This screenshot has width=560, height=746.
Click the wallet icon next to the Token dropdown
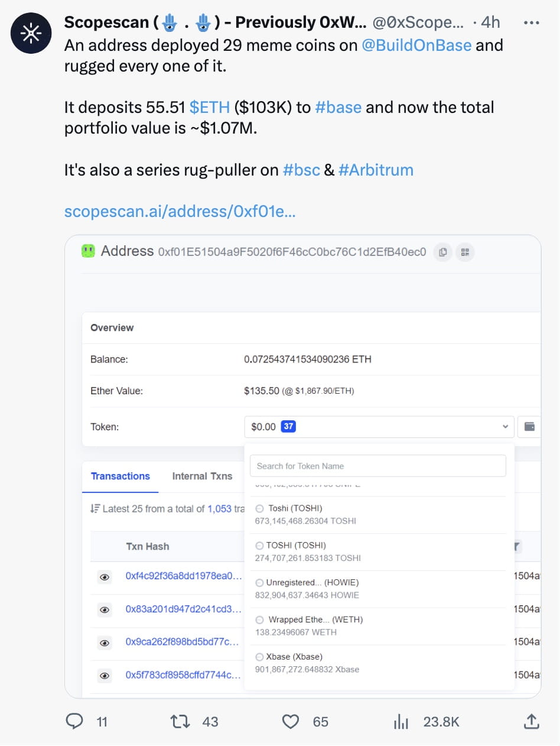point(530,426)
